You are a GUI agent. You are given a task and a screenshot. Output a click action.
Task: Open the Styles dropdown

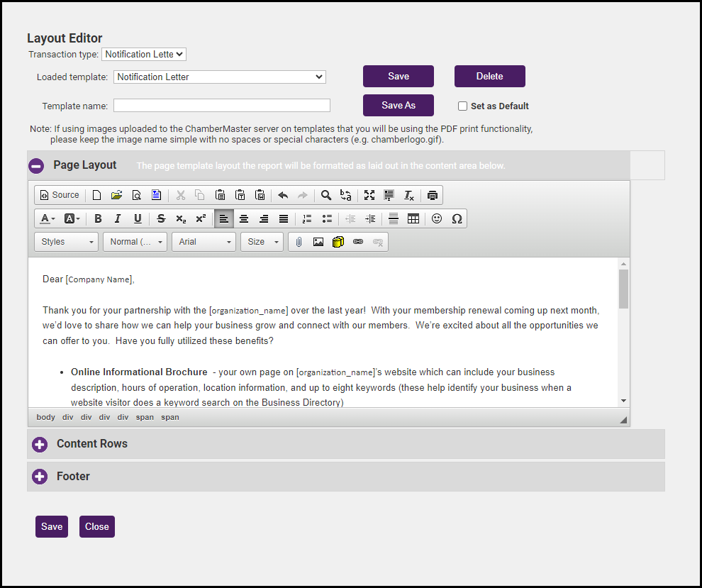[x=66, y=242]
